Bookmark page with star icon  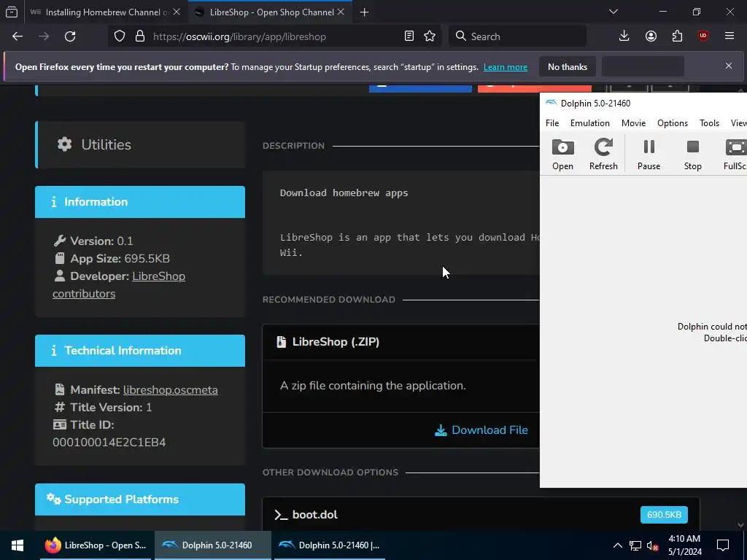430,36
